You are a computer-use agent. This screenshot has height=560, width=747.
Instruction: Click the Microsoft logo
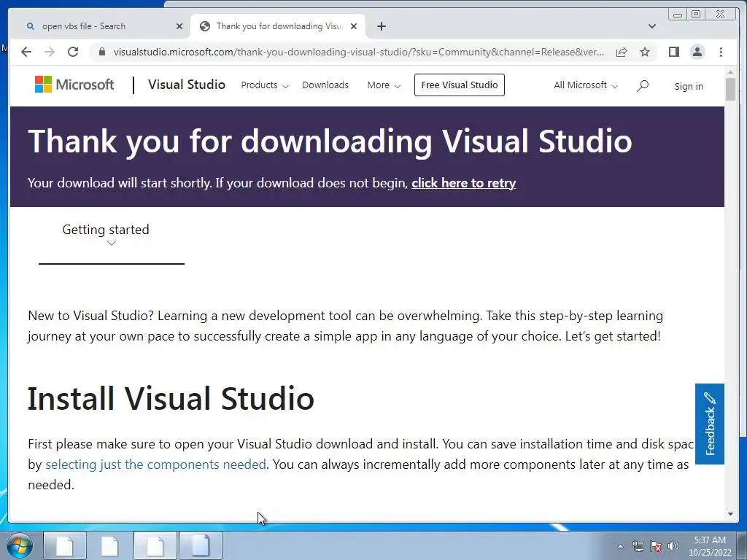coord(74,85)
